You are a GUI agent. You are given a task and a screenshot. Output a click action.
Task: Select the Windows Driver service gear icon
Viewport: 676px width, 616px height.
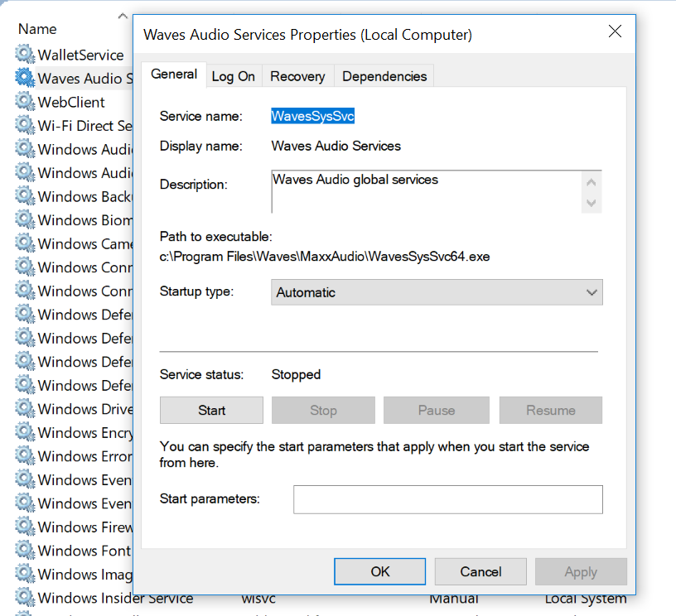click(25, 408)
